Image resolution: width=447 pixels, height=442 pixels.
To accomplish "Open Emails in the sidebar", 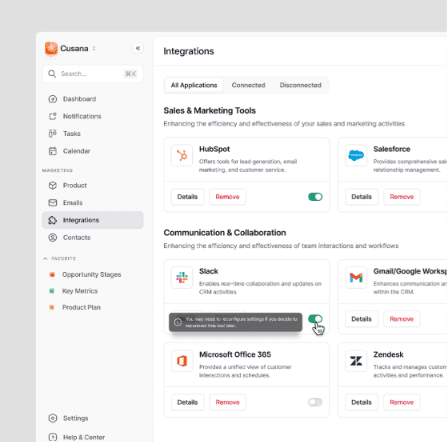I will (x=93, y=203).
